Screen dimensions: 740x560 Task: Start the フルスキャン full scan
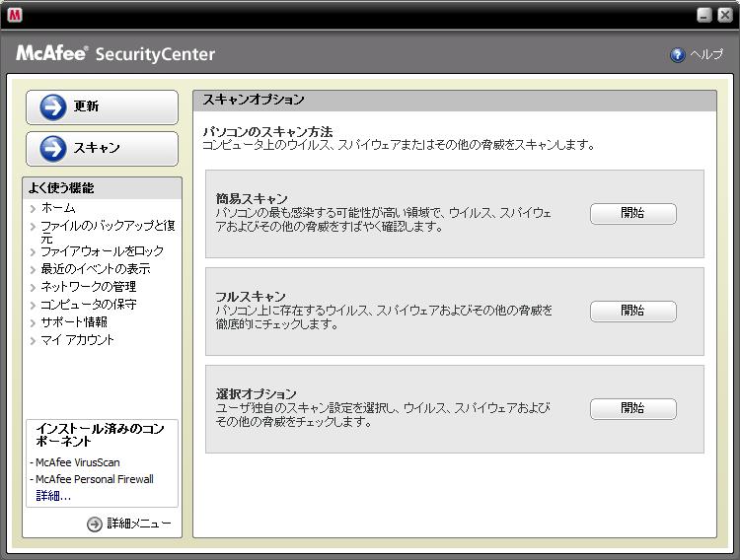[632, 312]
